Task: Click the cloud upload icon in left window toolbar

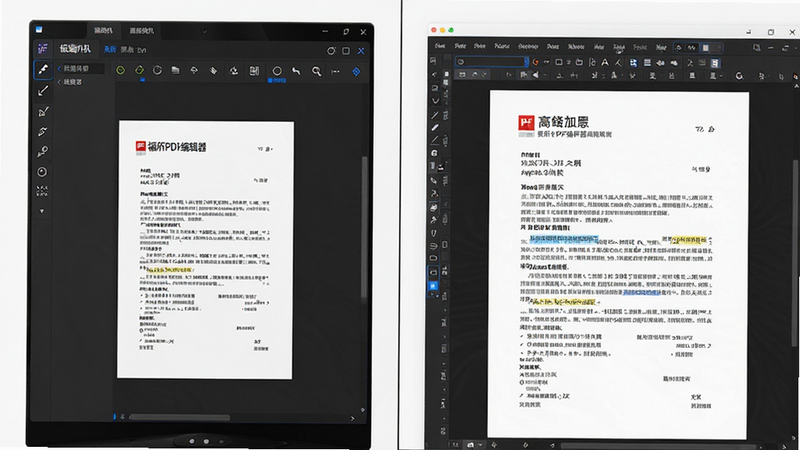Action: (x=194, y=70)
